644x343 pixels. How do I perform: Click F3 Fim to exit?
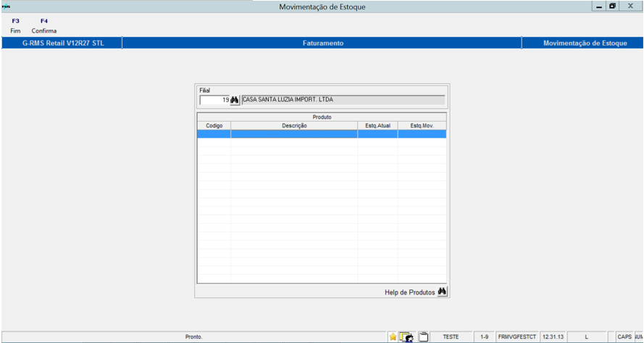point(16,26)
